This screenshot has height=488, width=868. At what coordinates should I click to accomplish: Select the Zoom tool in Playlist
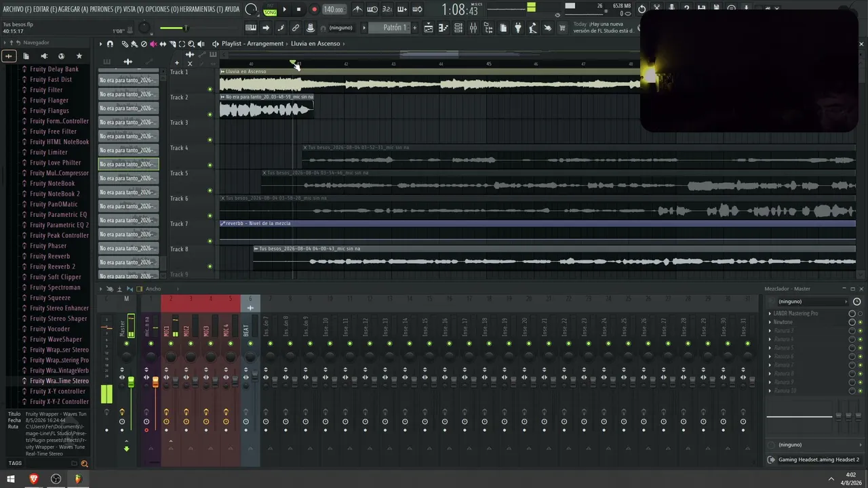pyautogui.click(x=191, y=44)
